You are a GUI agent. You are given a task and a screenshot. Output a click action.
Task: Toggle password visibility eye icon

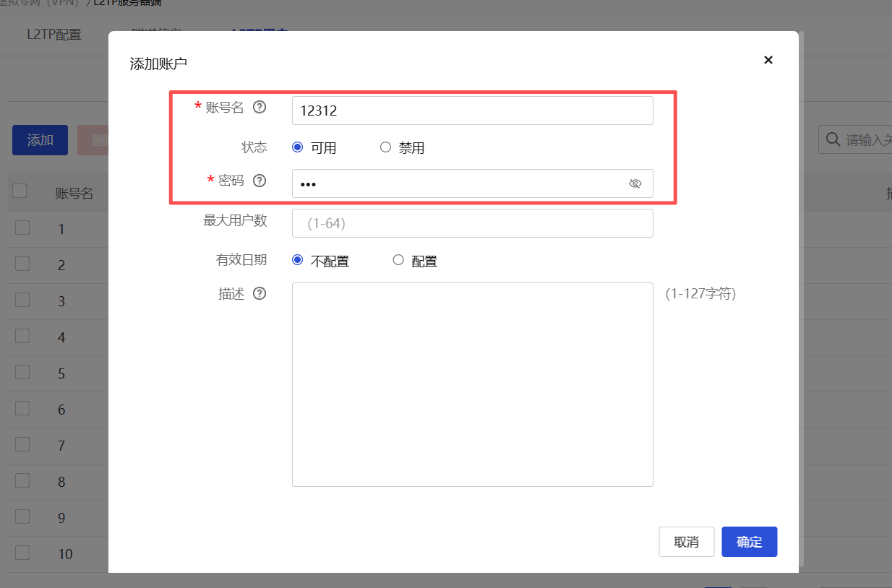click(635, 183)
